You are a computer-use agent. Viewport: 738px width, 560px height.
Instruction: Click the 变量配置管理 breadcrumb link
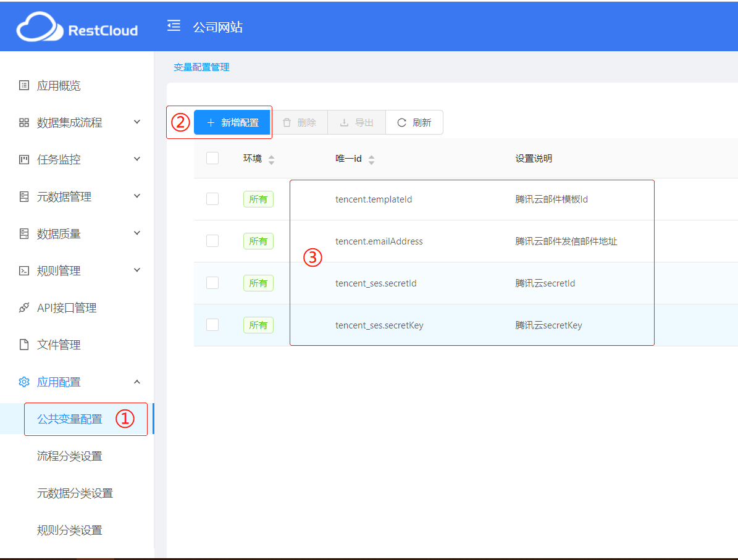click(201, 67)
